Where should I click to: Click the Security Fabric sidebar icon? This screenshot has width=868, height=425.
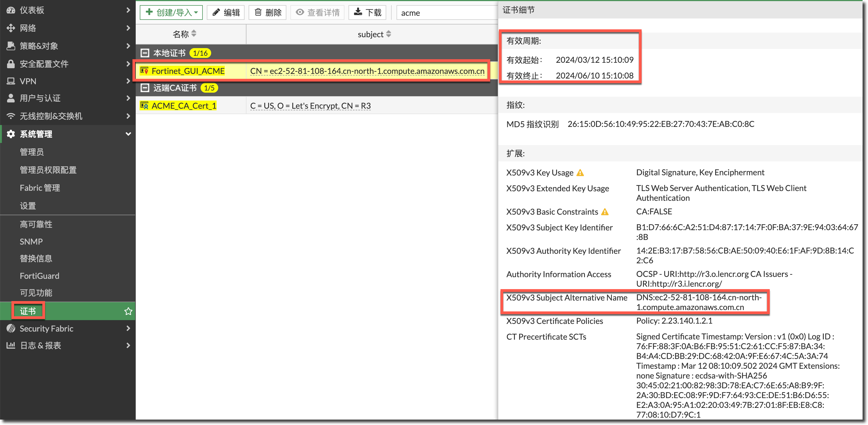(11, 329)
